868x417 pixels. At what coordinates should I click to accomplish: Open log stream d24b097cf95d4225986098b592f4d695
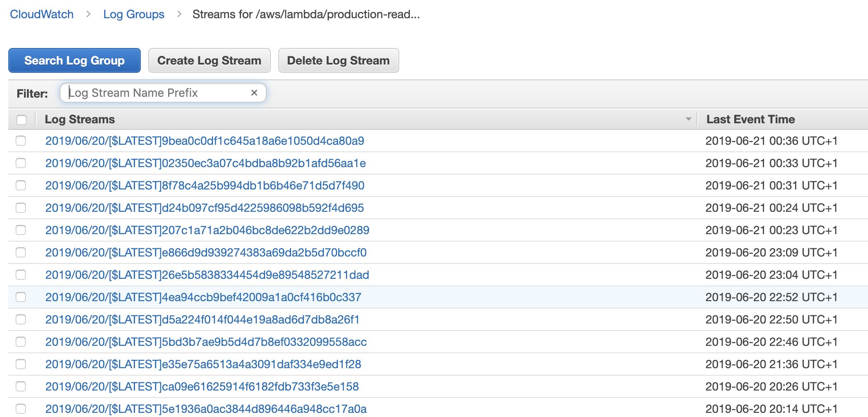[x=205, y=208]
